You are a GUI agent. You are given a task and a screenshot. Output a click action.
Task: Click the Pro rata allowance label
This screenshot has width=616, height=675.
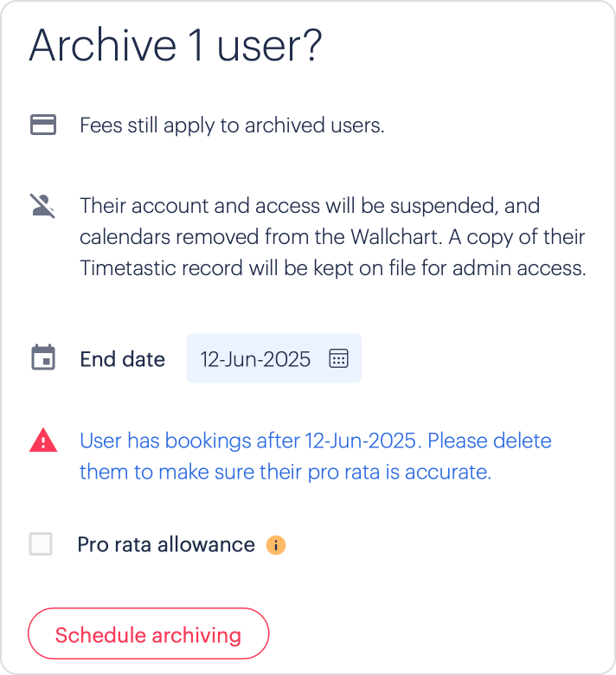pos(166,545)
